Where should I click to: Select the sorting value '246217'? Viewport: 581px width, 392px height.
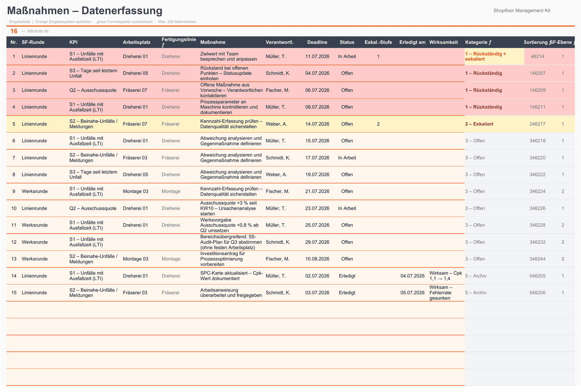pyautogui.click(x=538, y=124)
